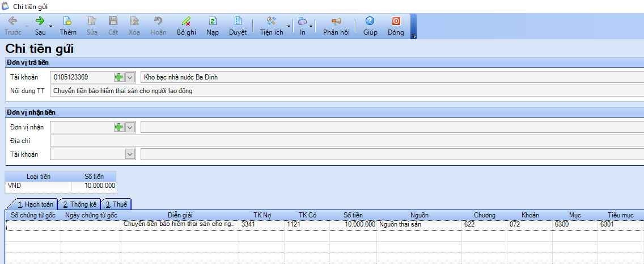The height and width of the screenshot is (264, 644).
Task: Select Diễn giải cell in first row
Action: (180, 224)
